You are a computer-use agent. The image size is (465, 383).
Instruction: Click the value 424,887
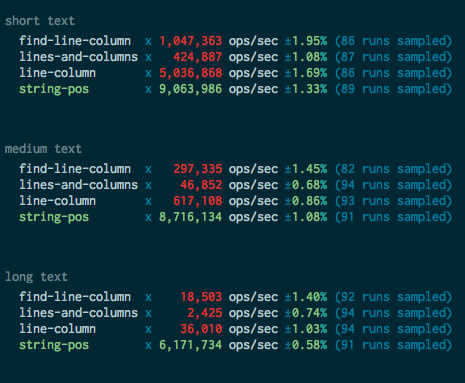coord(198,57)
